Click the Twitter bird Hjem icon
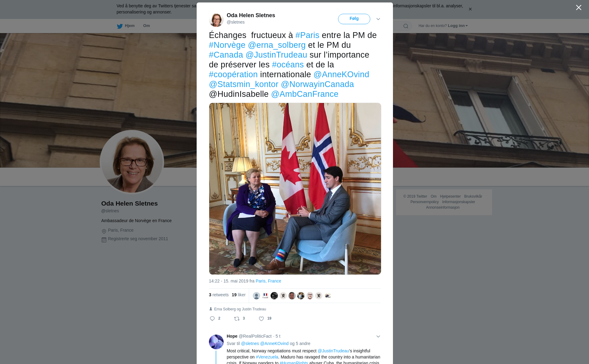 coord(120,26)
